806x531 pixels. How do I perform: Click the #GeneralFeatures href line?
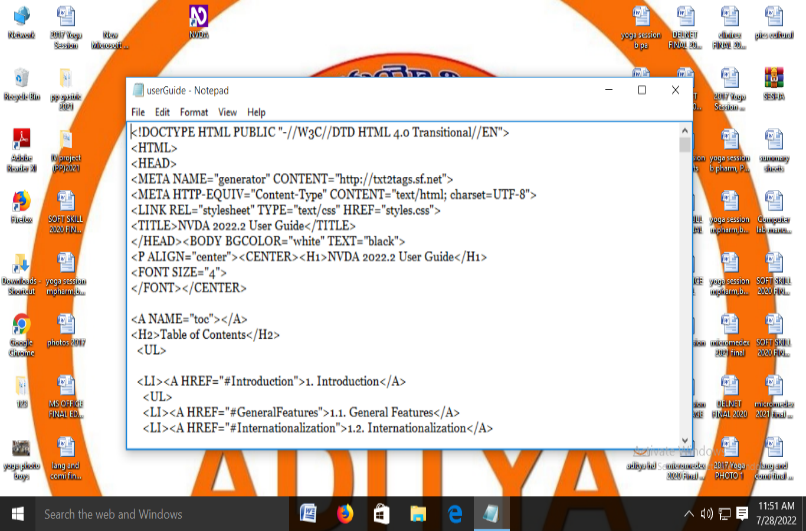(x=301, y=412)
